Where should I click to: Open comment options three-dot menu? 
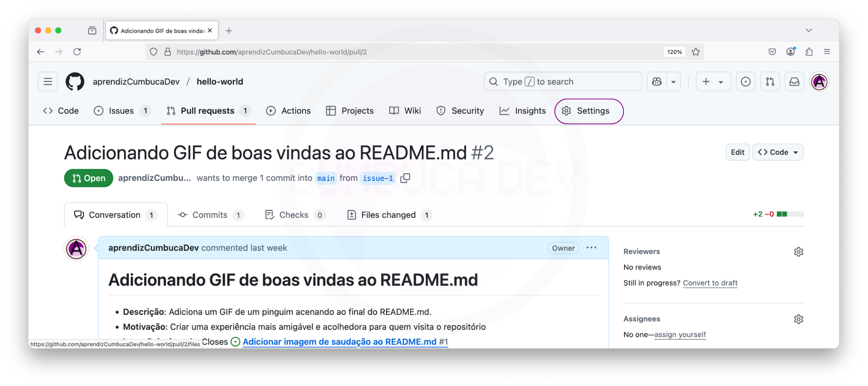[x=591, y=248]
